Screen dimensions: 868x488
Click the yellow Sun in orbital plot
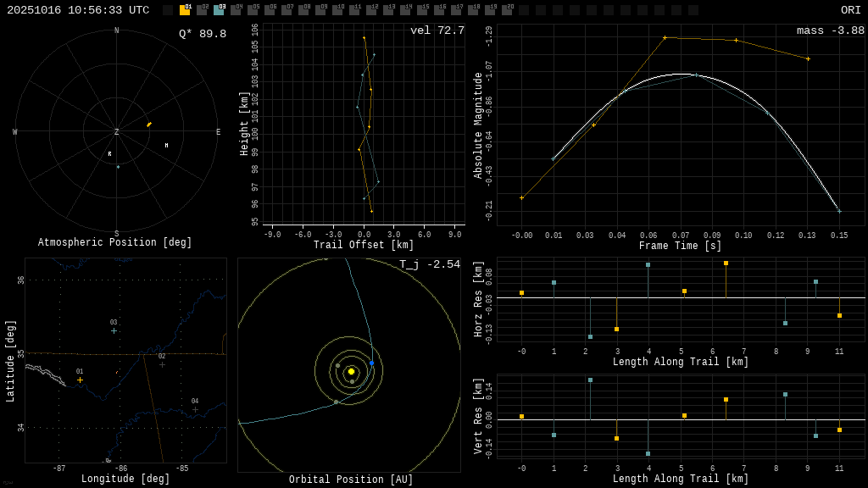pos(351,371)
